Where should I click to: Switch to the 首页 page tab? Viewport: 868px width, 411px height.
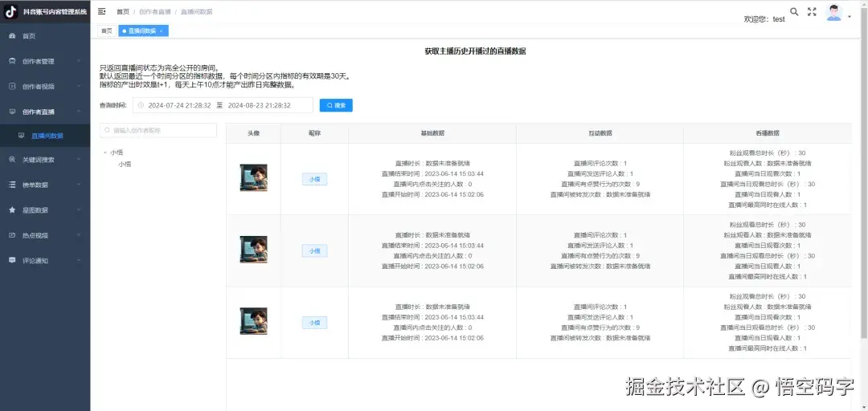[106, 31]
